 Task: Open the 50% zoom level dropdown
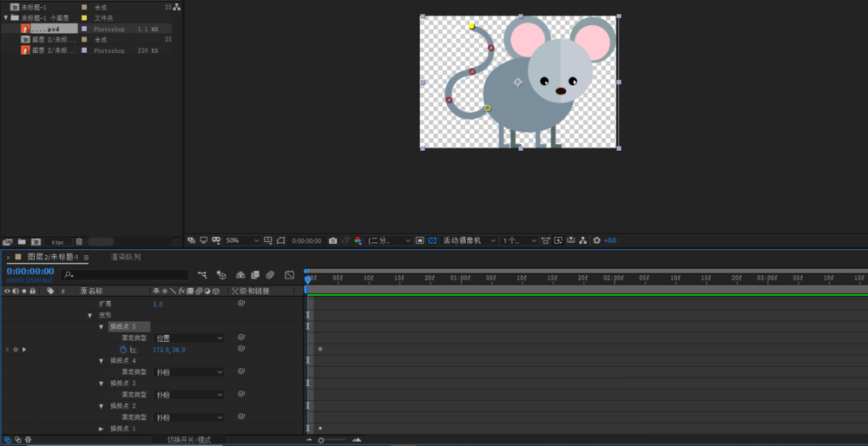click(242, 240)
